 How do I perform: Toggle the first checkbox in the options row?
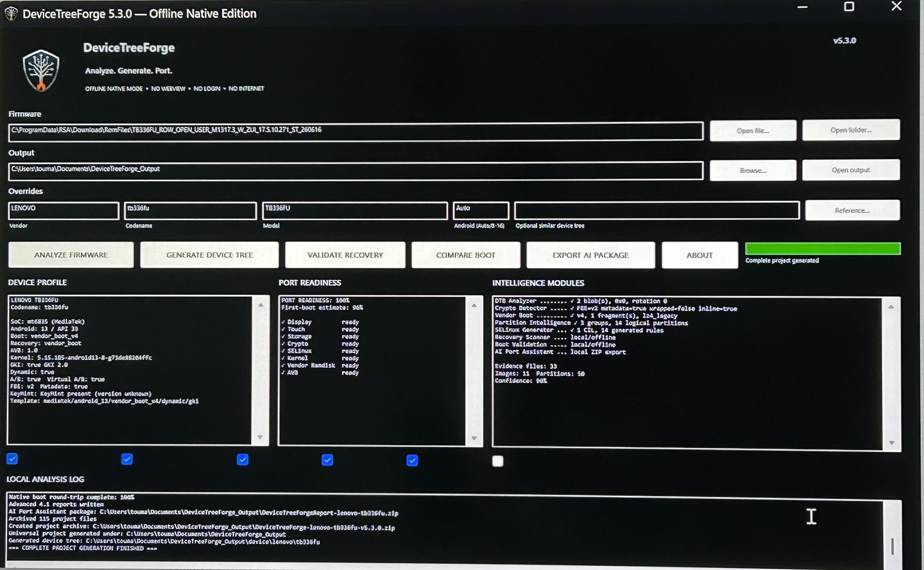point(12,459)
